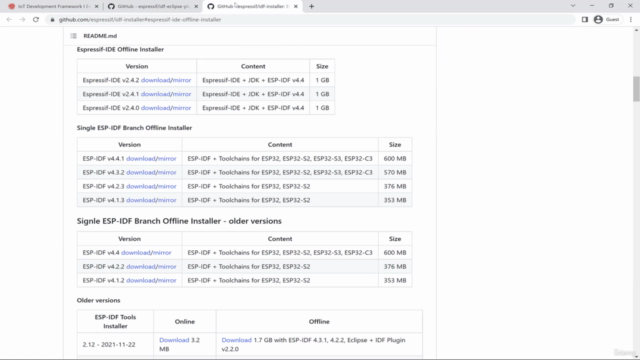Viewport: 640px width, 360px height.
Task: Download ESP-IDF v4.4.1 offline installer
Action: click(141, 158)
